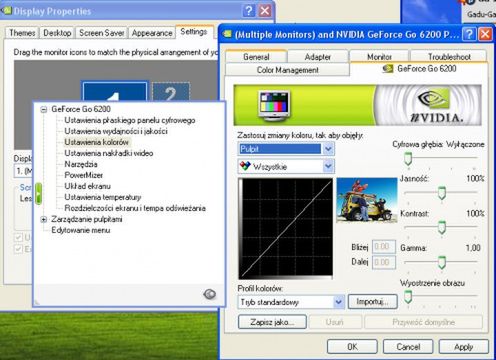This screenshot has height=360, width=496.
Task: Click the jeep preview photo thumbnail
Action: (x=367, y=200)
